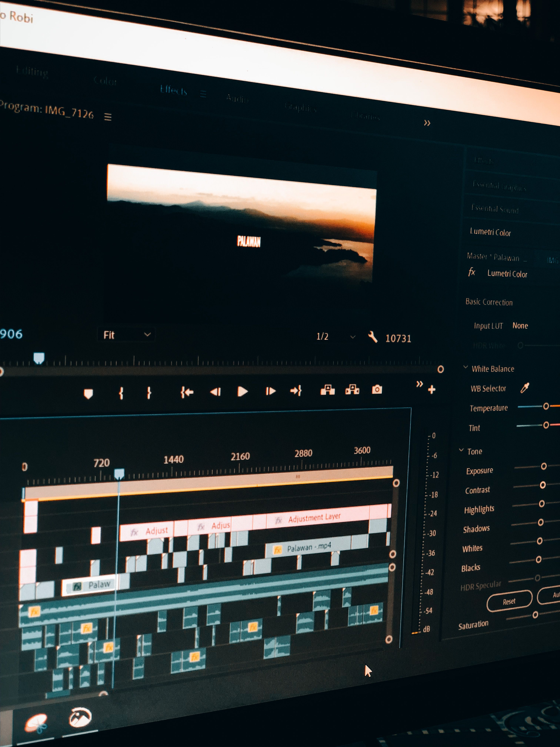Click the Tint slider handle
This screenshot has width=560, height=747.
[546, 425]
